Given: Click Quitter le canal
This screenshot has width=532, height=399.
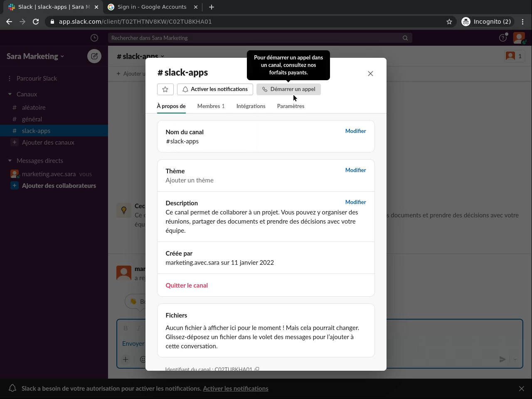Looking at the screenshot, I should [187, 286].
